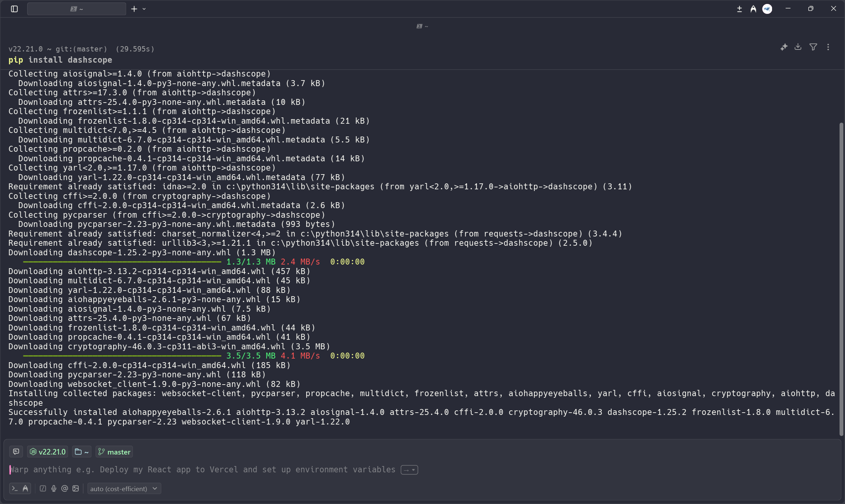Screen dimensions: 845x504
Task: Open the plus-minus diff icon in title bar
Action: [x=739, y=9]
